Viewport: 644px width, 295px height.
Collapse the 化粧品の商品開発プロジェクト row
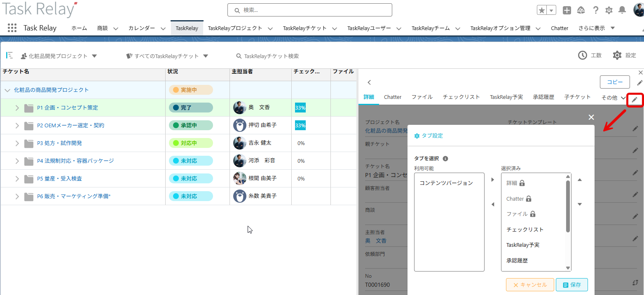[x=7, y=90]
